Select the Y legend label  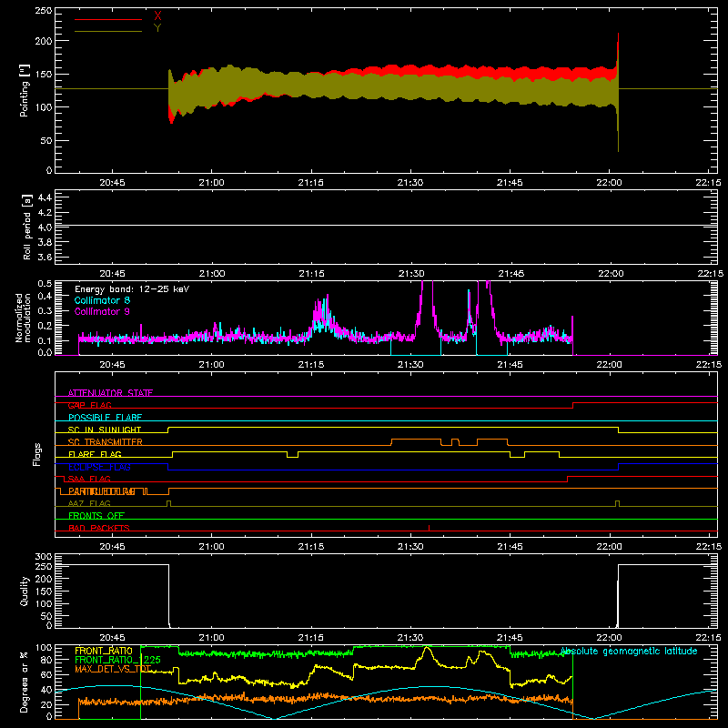[157, 28]
